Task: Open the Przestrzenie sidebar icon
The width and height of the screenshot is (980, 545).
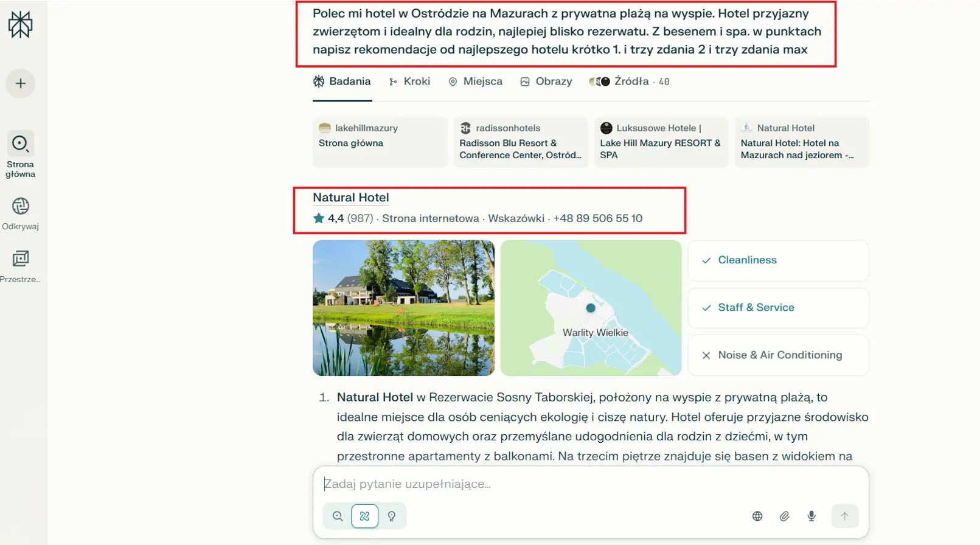Action: click(21, 259)
